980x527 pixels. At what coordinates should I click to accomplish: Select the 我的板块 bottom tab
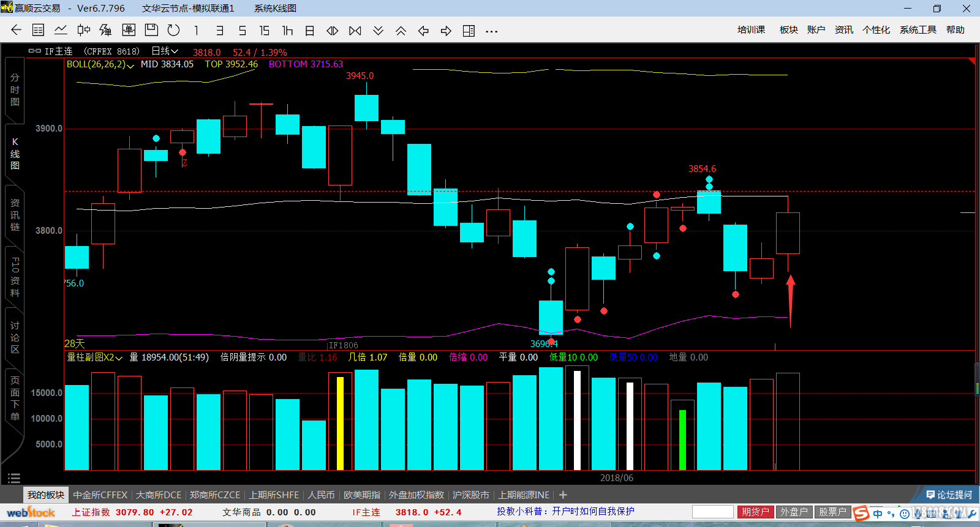45,495
